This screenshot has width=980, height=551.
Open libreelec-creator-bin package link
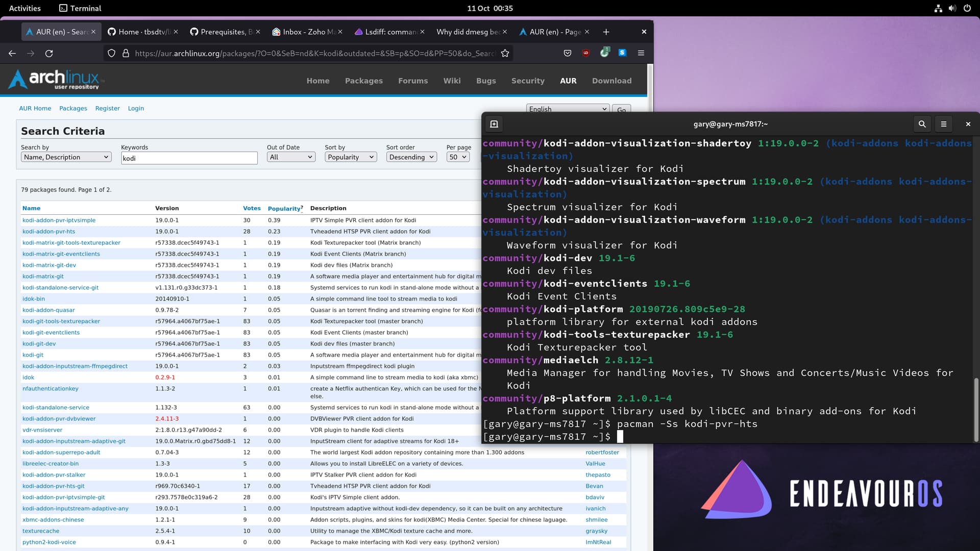point(51,463)
